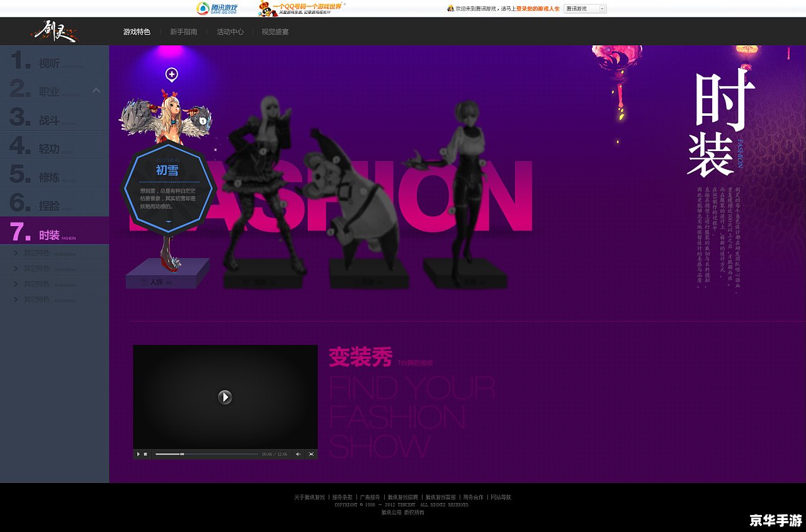Seek using the video progress bar
This screenshot has height=532, width=806.
[x=207, y=454]
